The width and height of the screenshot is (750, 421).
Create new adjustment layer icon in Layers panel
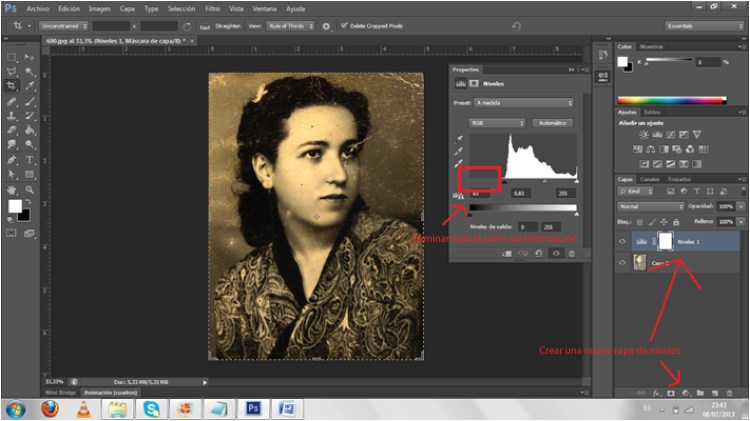tap(686, 395)
